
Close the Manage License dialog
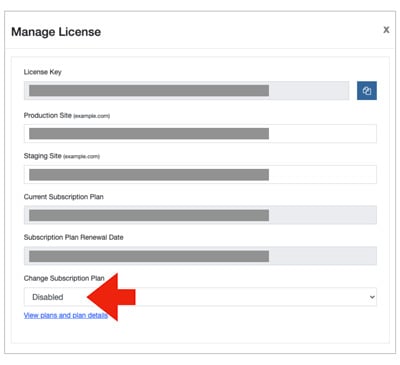click(x=386, y=30)
